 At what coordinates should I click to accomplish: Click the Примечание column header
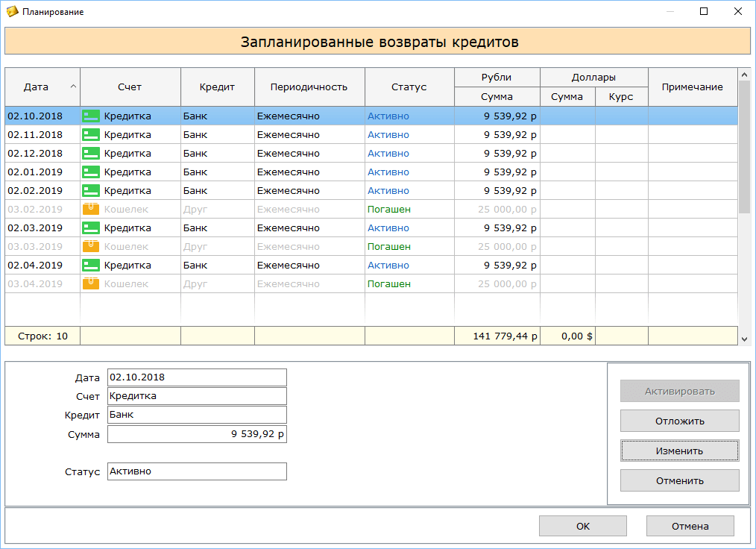693,87
